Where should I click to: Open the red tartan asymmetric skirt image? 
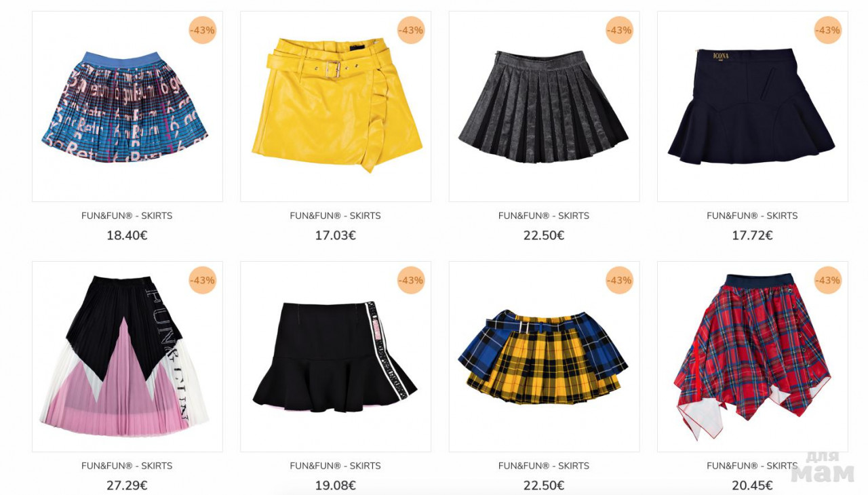pyautogui.click(x=753, y=357)
